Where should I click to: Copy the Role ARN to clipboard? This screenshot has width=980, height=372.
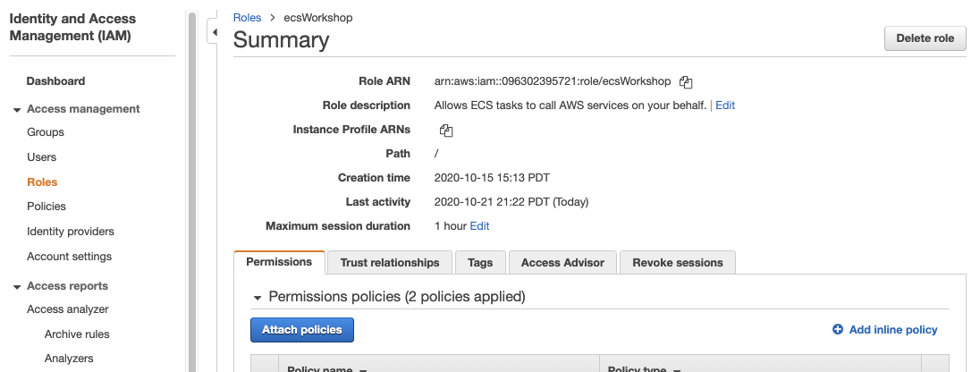(686, 82)
